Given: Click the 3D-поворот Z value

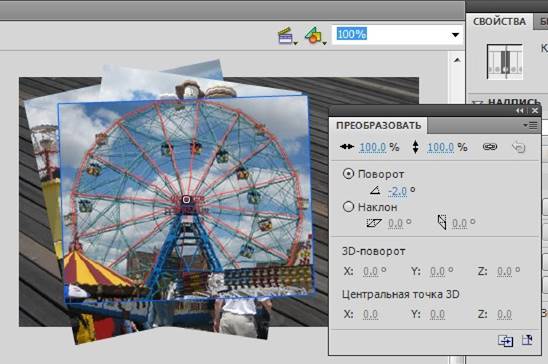Looking at the screenshot, I should [x=504, y=271].
